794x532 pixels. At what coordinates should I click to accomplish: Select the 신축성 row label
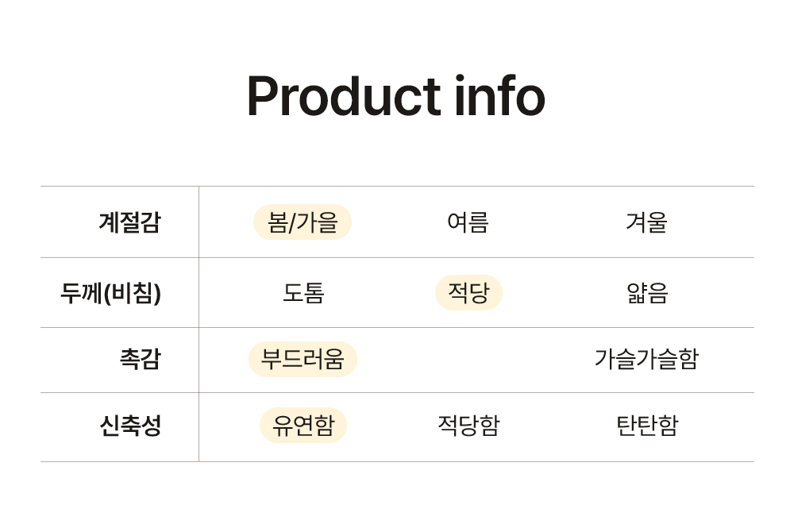[130, 426]
